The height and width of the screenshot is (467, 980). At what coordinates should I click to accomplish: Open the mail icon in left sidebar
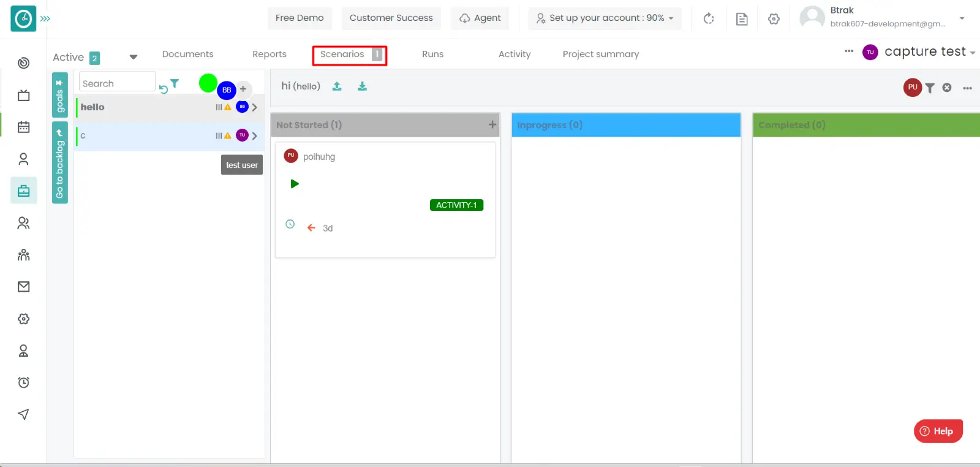pos(23,287)
